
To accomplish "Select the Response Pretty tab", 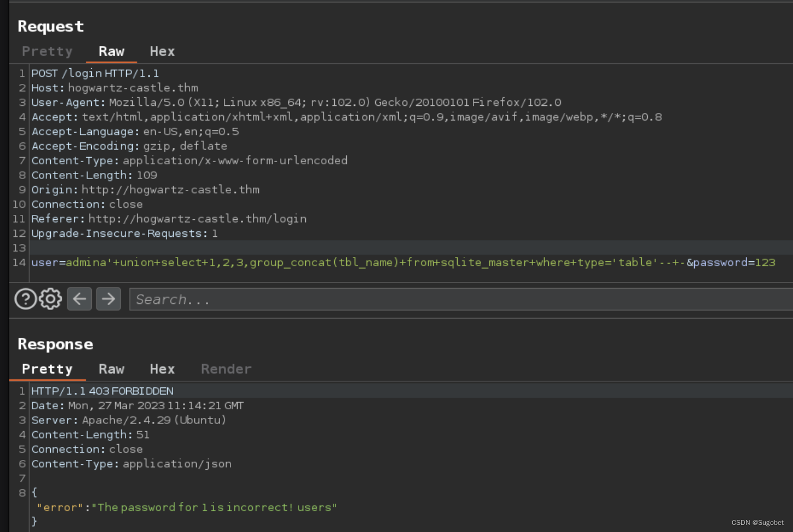I will [x=47, y=369].
